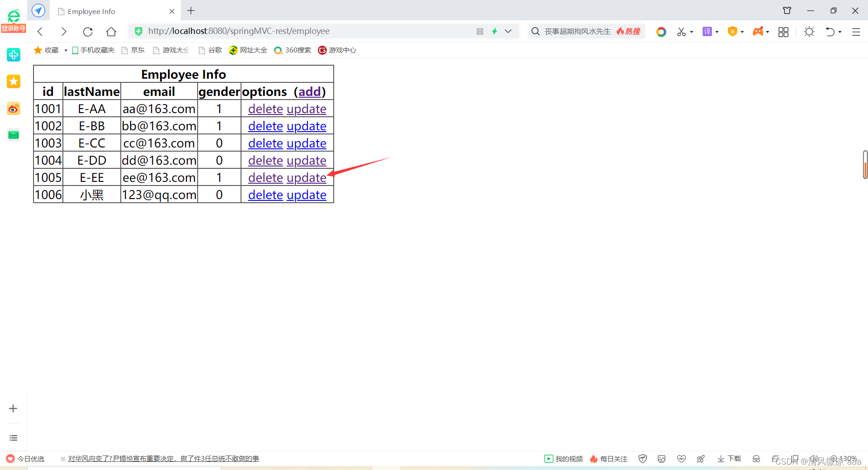
Task: Open the Weibo sidebar icon
Action: coord(14,108)
